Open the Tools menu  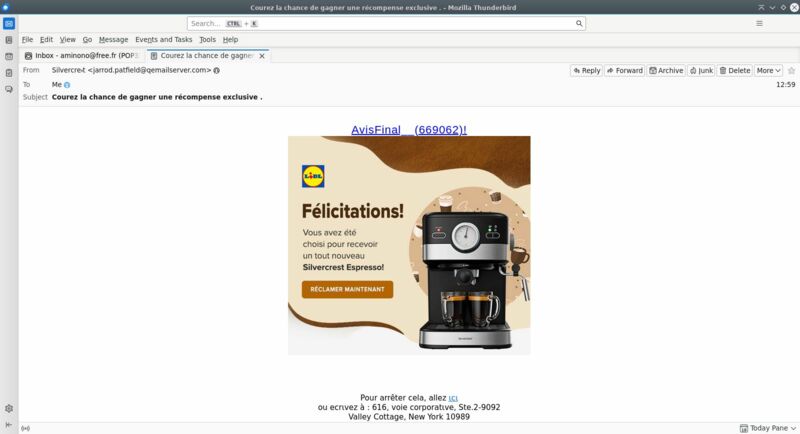(x=207, y=39)
